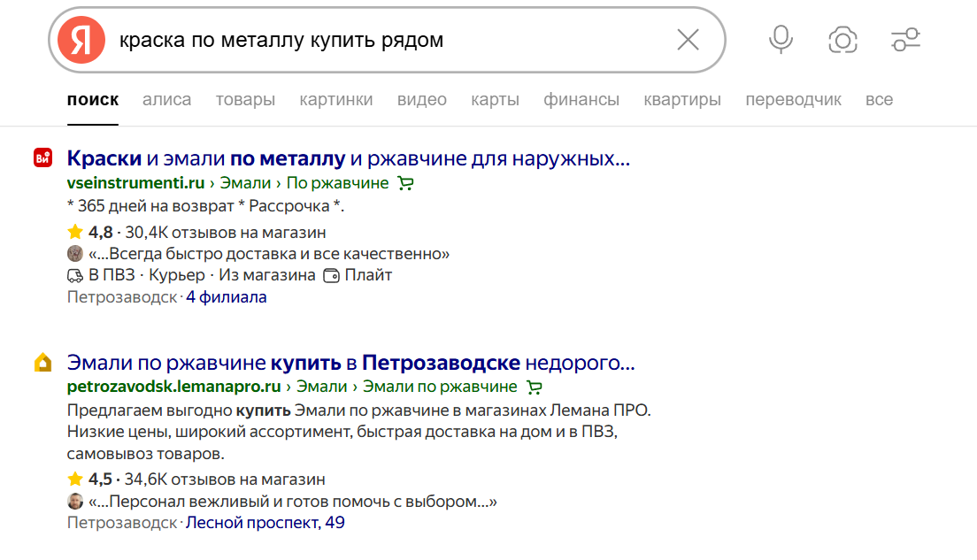Show the 4 филиала locations link

(x=226, y=297)
